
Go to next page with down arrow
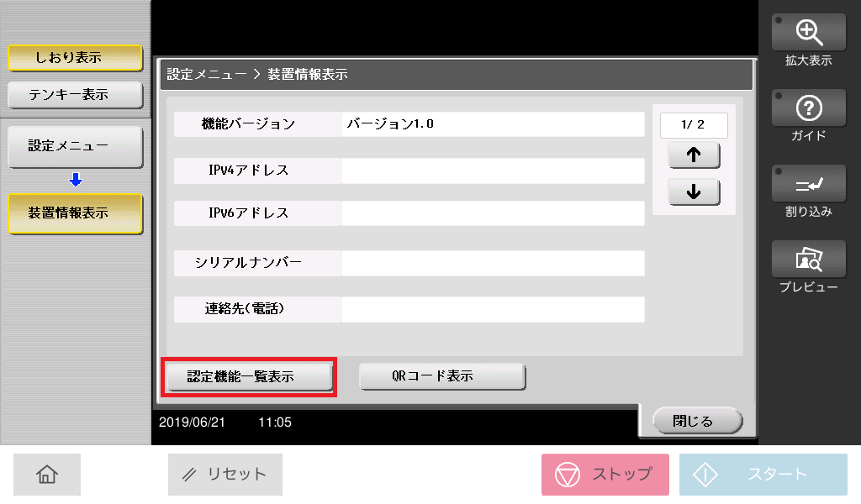click(x=694, y=192)
